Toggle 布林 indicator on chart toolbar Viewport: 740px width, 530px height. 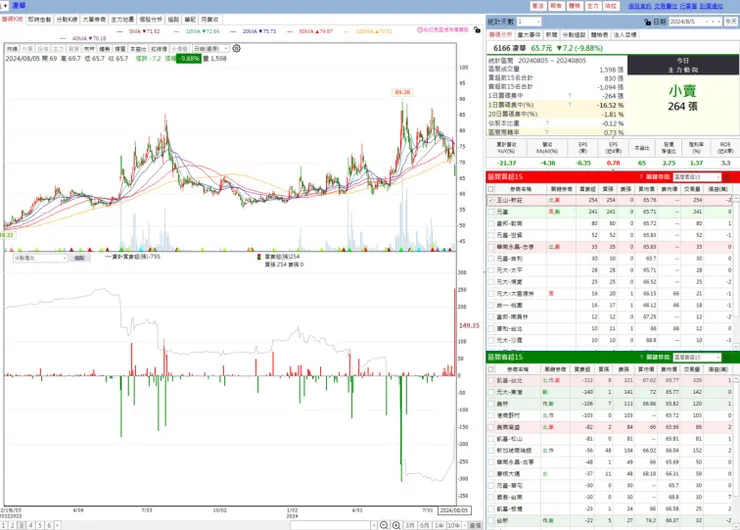(89, 49)
